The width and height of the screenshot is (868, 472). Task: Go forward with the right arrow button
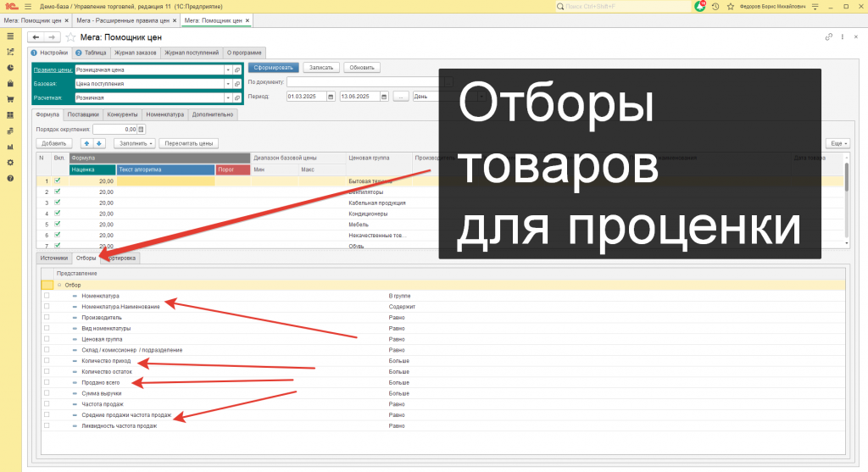click(52, 37)
